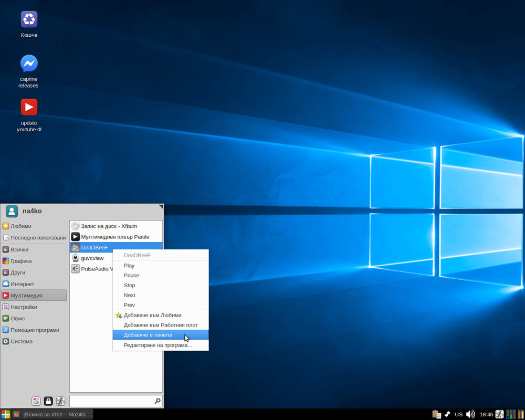Click the network connection tray icon

click(447, 414)
